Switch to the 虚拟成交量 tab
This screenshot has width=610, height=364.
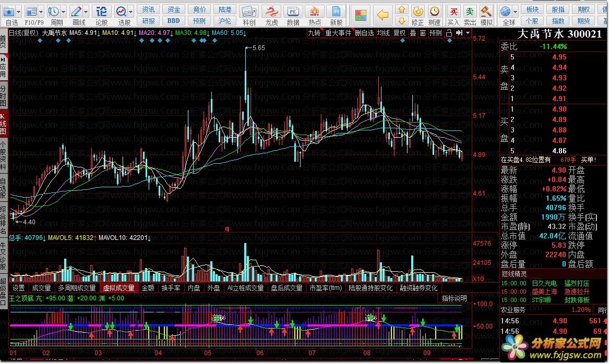point(118,288)
